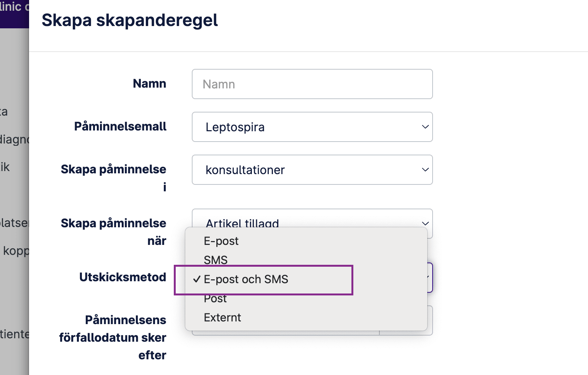Click the Utskicksmetod label
The height and width of the screenshot is (375, 588).
pyautogui.click(x=122, y=277)
